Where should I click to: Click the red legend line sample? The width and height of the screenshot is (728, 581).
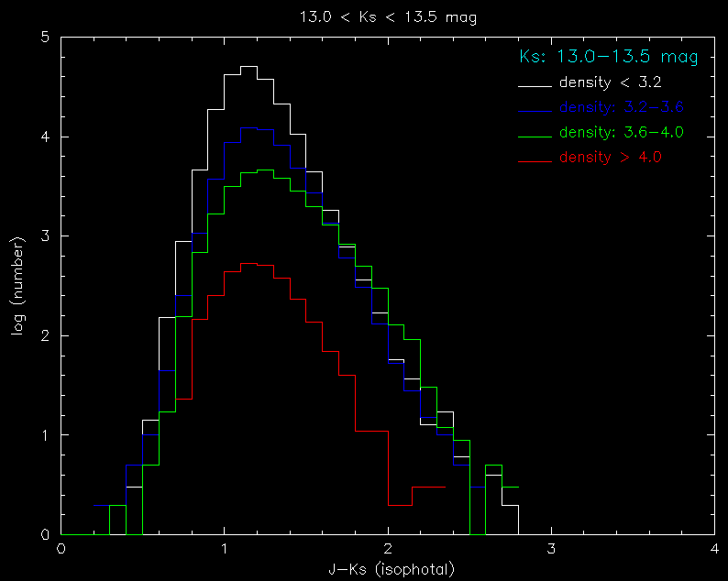535,160
